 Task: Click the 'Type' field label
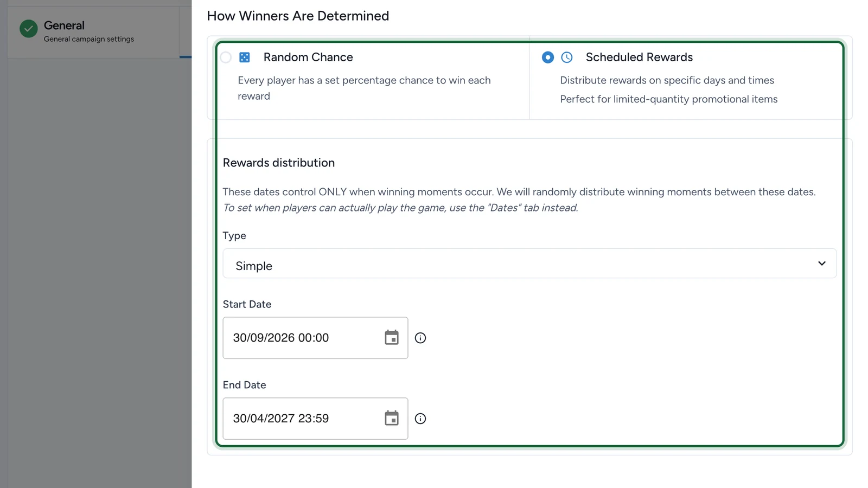pyautogui.click(x=234, y=236)
